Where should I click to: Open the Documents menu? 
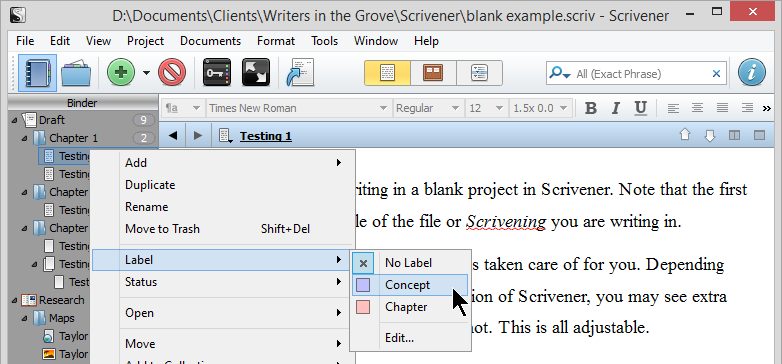pyautogui.click(x=210, y=41)
